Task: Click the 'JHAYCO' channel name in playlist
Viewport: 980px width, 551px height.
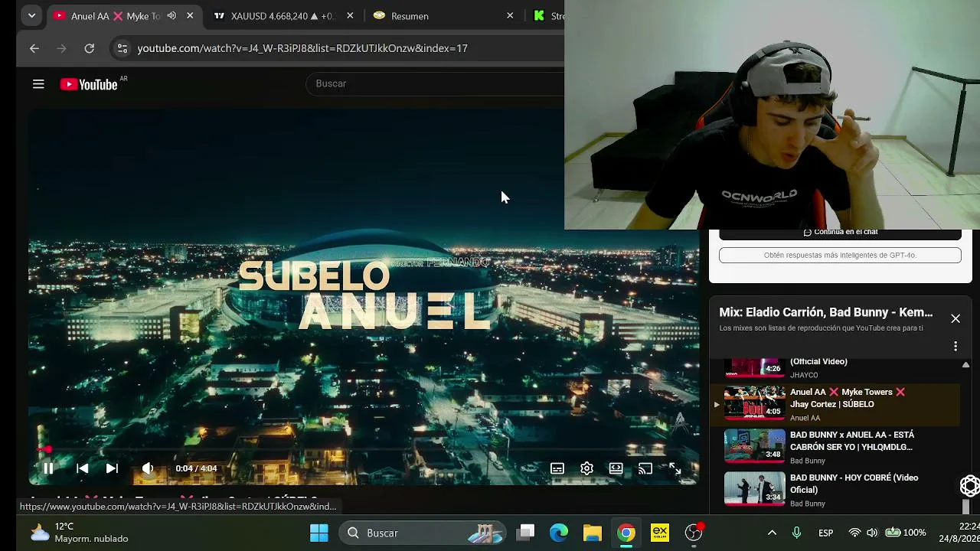Action: 804,375
